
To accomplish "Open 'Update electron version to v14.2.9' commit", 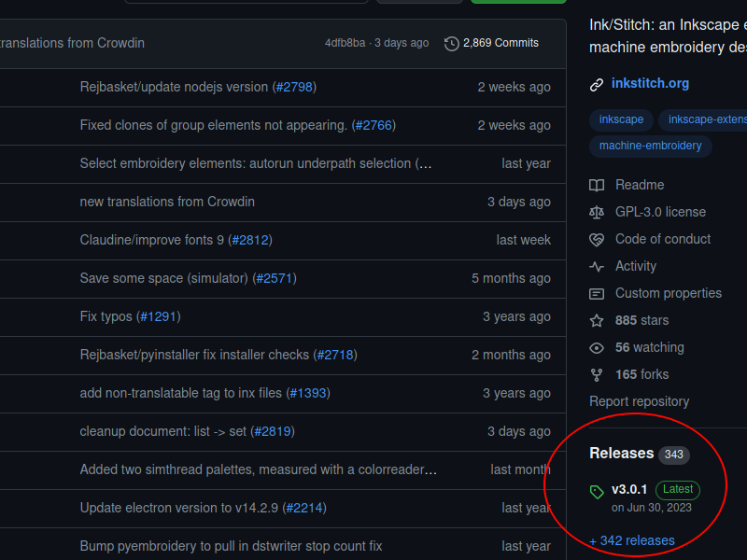I will point(179,508).
